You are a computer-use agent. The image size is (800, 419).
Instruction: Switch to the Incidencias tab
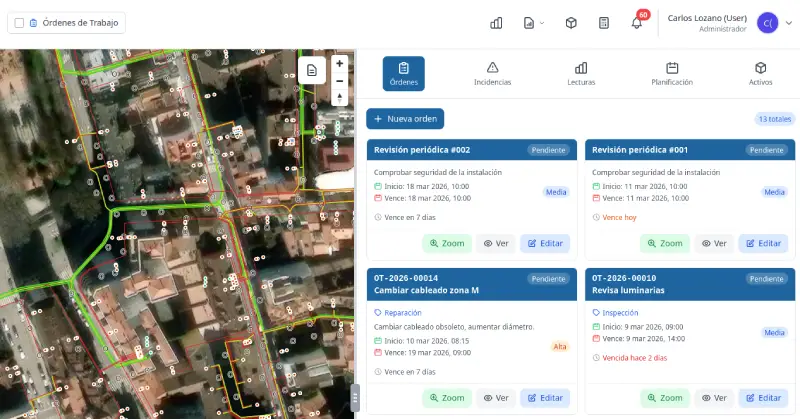click(492, 73)
